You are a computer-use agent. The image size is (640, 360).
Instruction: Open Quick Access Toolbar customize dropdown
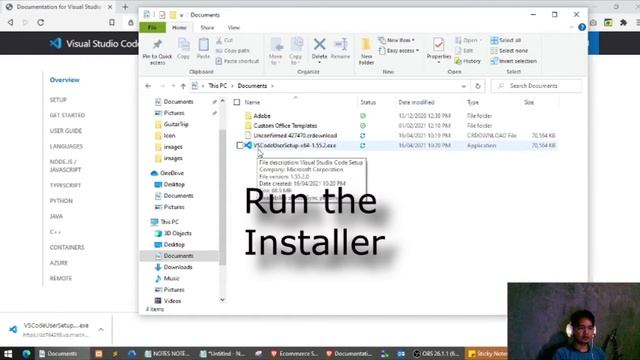pos(182,15)
